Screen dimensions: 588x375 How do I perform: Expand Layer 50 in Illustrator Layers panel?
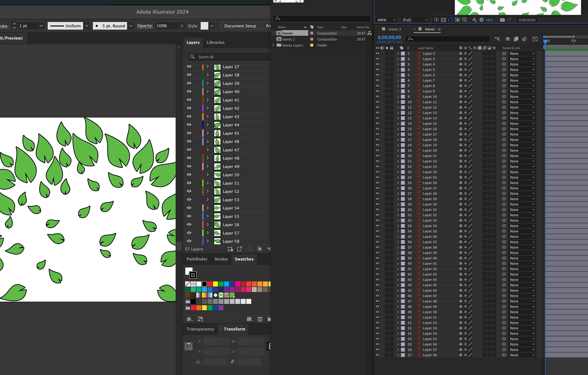pos(208,175)
